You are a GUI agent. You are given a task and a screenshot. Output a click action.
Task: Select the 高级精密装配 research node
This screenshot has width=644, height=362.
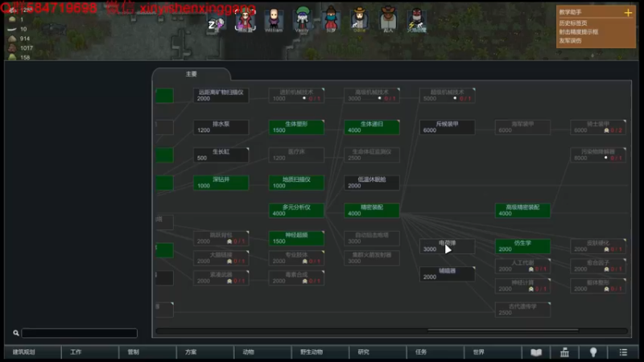(x=522, y=210)
